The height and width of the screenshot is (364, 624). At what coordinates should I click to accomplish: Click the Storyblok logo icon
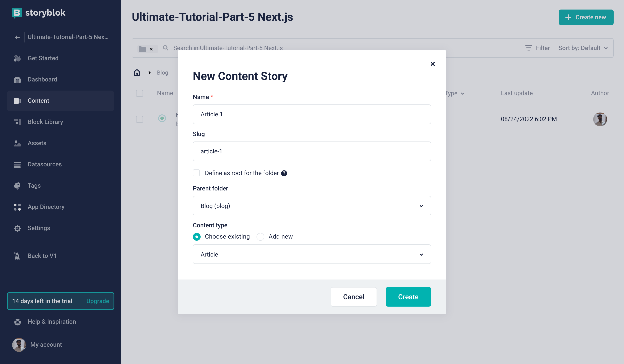tap(17, 13)
